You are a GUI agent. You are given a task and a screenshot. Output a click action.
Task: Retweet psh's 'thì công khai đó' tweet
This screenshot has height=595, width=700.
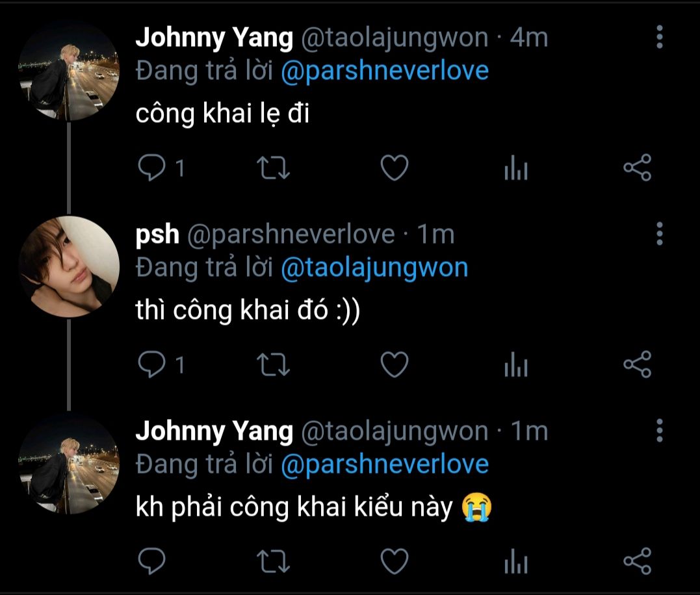click(x=273, y=364)
